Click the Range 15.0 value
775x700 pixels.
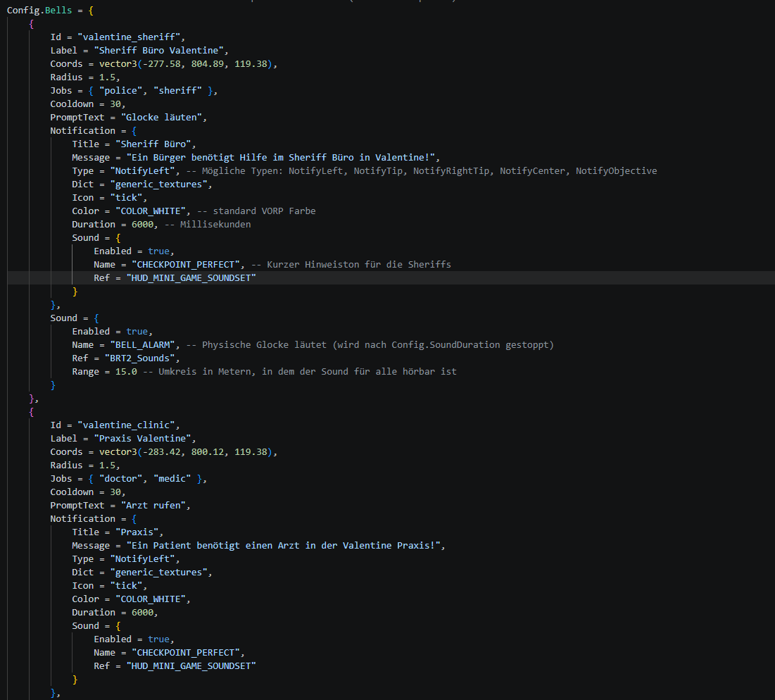(126, 371)
